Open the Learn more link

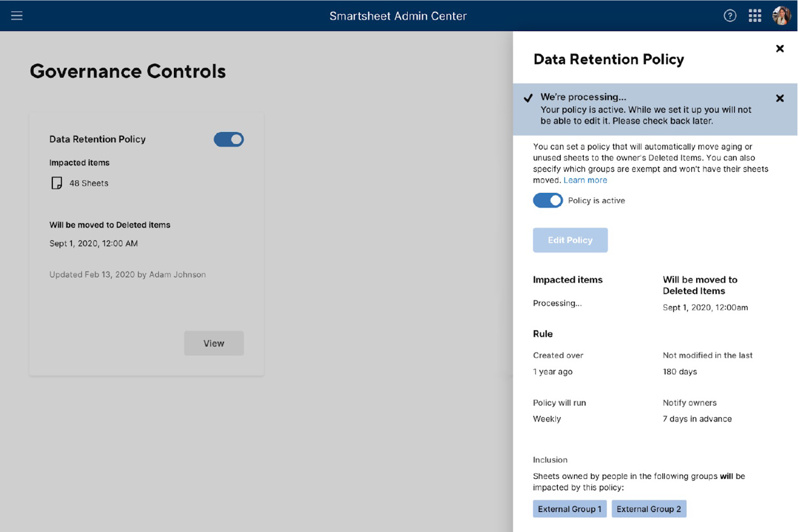[x=585, y=180]
